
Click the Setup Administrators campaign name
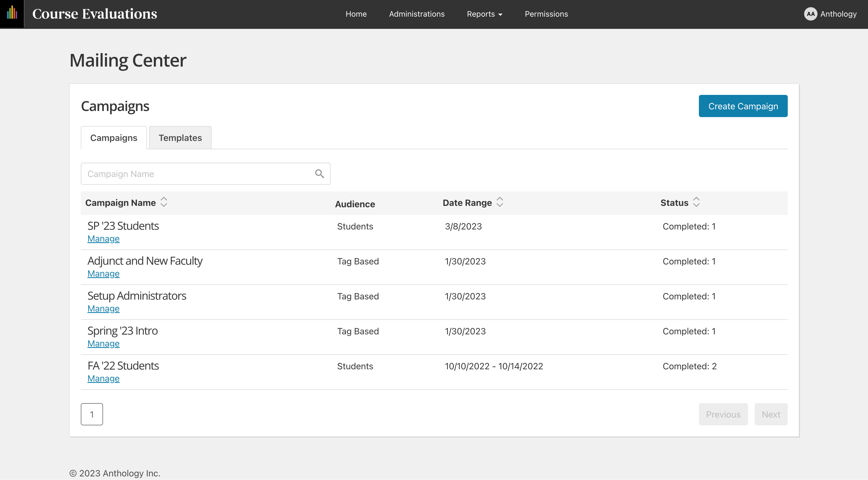(137, 296)
